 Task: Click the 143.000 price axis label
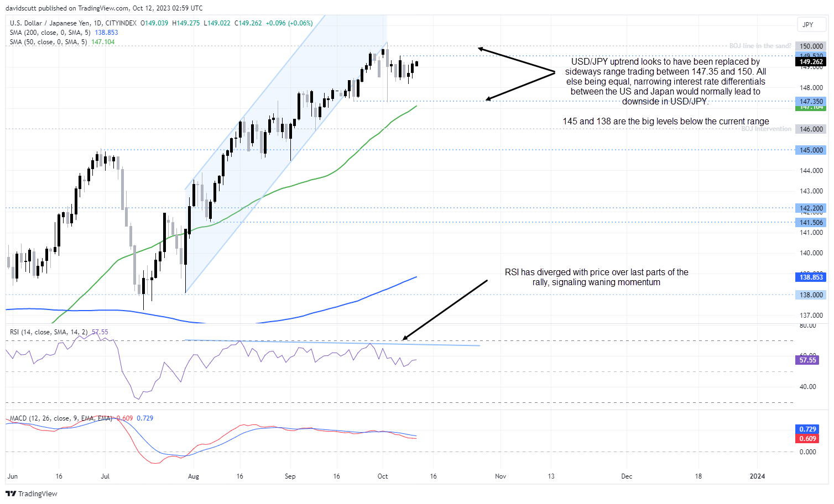tap(811, 191)
